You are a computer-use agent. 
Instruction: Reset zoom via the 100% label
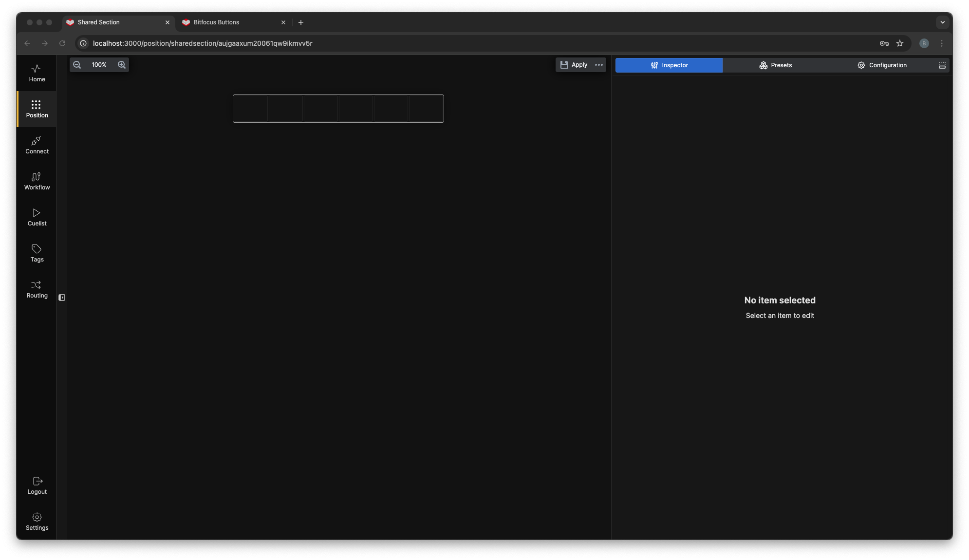point(99,65)
